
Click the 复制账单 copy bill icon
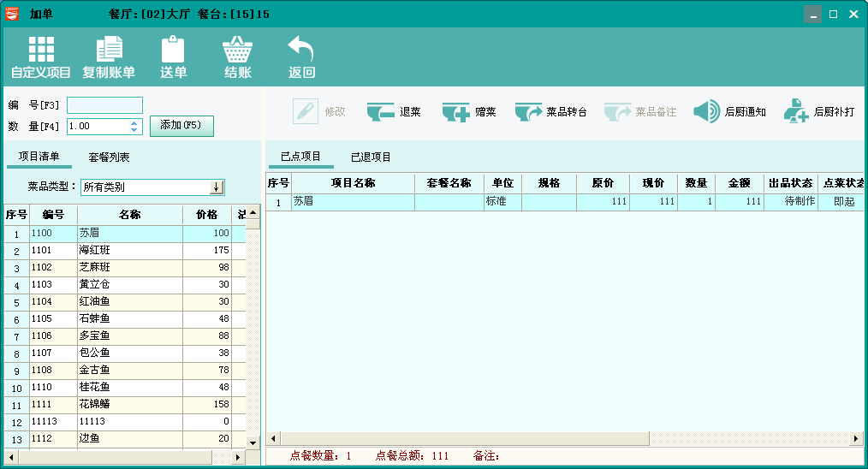pos(109,50)
